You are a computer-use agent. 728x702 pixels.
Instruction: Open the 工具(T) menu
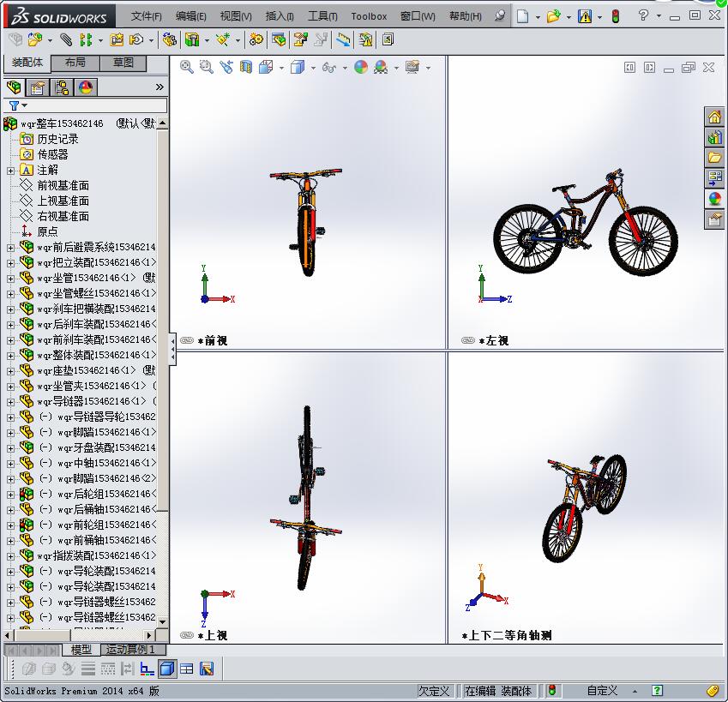322,16
